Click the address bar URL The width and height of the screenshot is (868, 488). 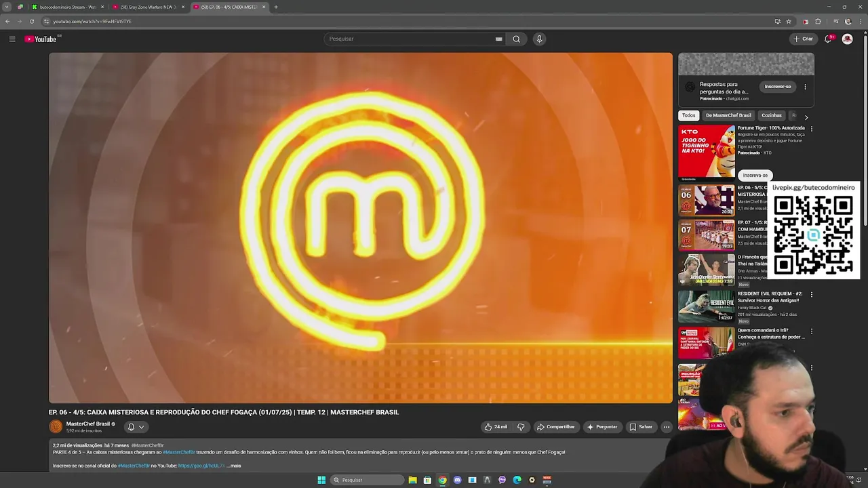click(93, 21)
